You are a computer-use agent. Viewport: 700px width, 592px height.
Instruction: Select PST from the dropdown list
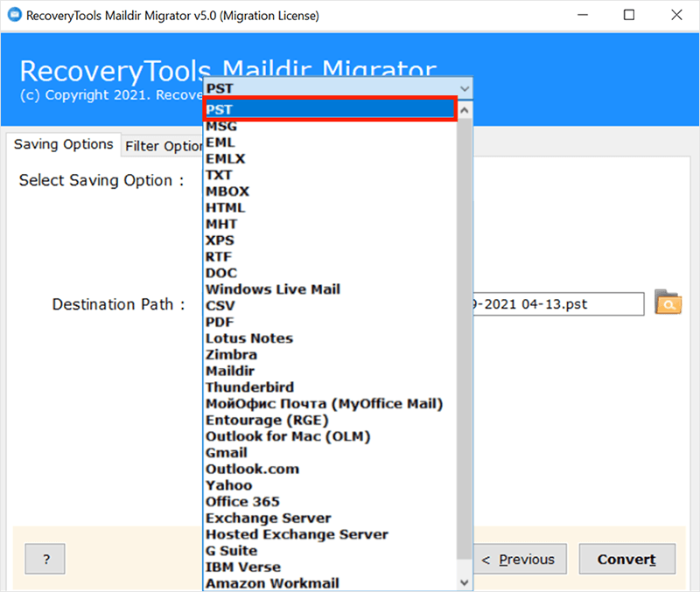click(329, 109)
